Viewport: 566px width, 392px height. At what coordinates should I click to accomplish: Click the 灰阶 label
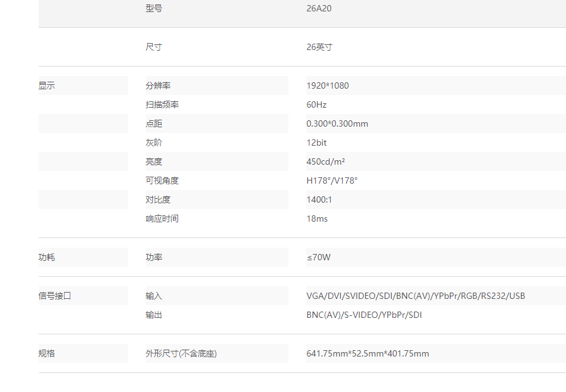pyautogui.click(x=154, y=142)
